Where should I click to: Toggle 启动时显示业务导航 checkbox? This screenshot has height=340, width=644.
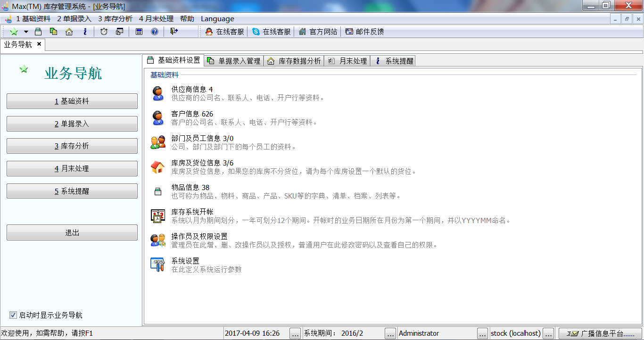click(13, 315)
